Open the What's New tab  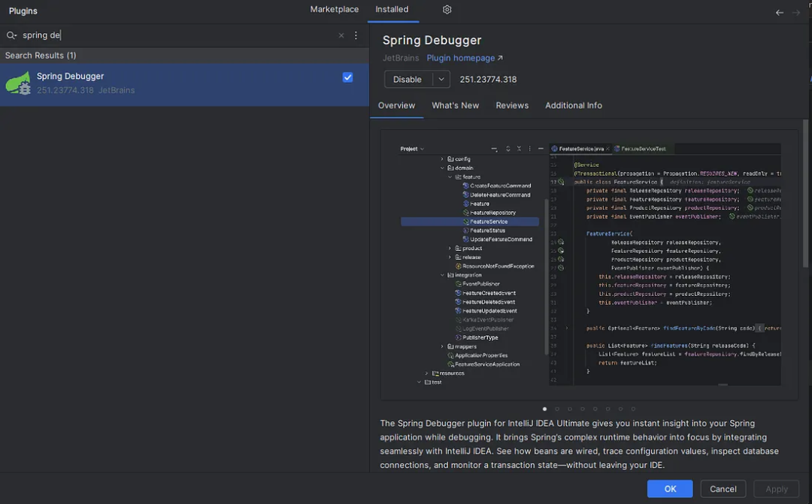(x=455, y=105)
